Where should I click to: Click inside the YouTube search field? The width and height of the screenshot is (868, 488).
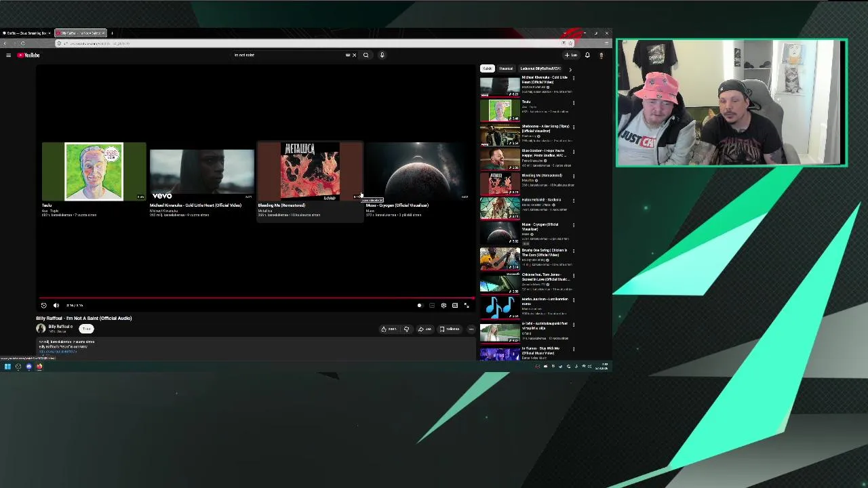[x=292, y=55]
